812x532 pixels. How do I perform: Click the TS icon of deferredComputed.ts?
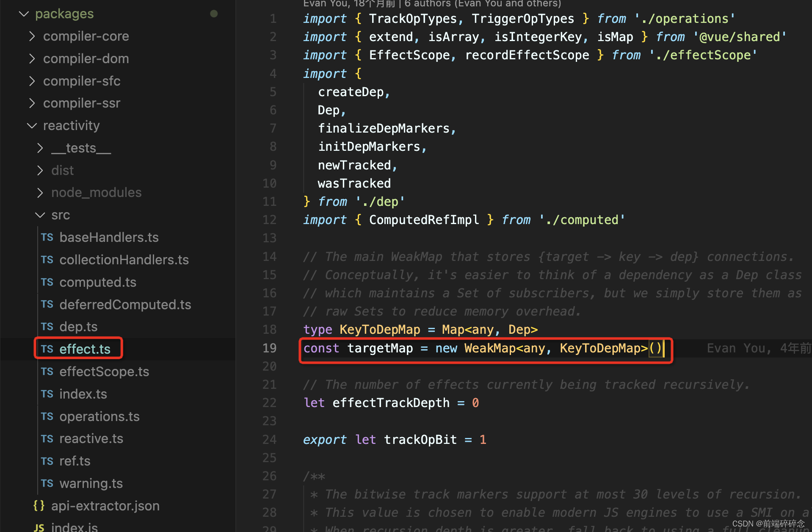point(47,305)
